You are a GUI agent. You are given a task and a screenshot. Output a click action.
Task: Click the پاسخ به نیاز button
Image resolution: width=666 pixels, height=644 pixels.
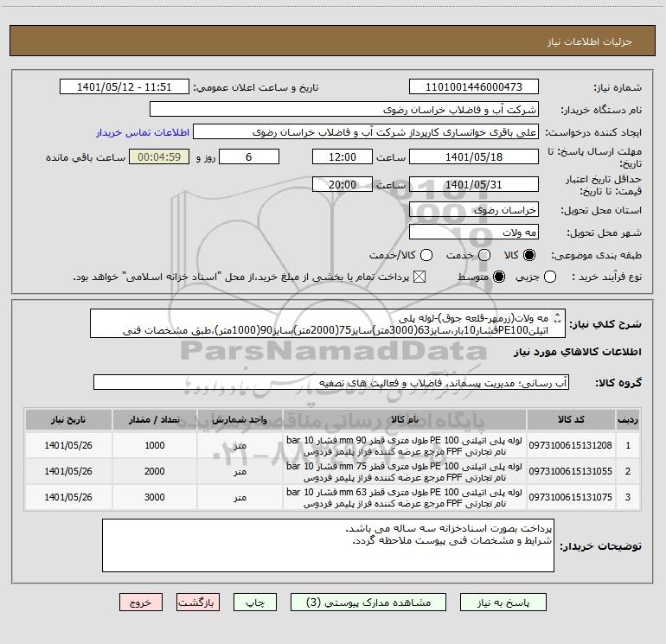point(503,603)
